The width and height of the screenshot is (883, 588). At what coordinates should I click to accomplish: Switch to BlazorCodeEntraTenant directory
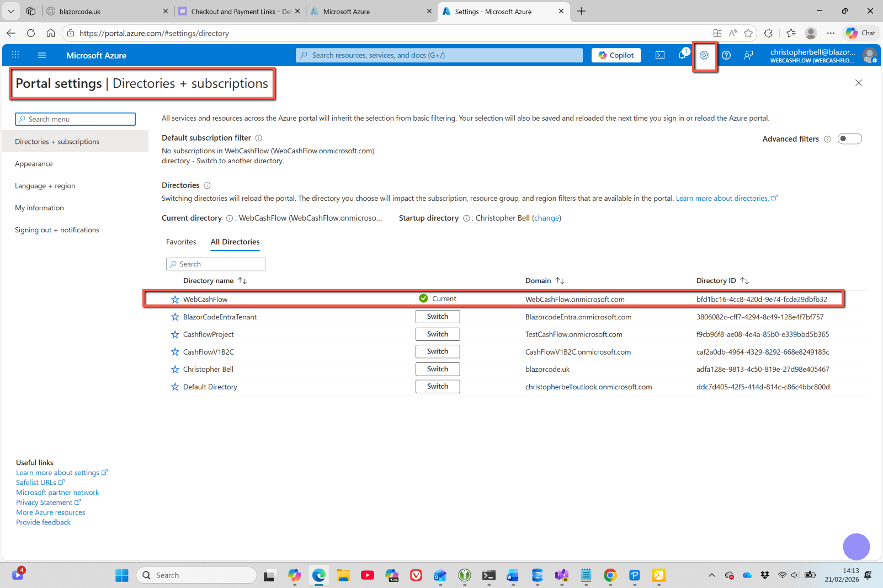pyautogui.click(x=437, y=317)
